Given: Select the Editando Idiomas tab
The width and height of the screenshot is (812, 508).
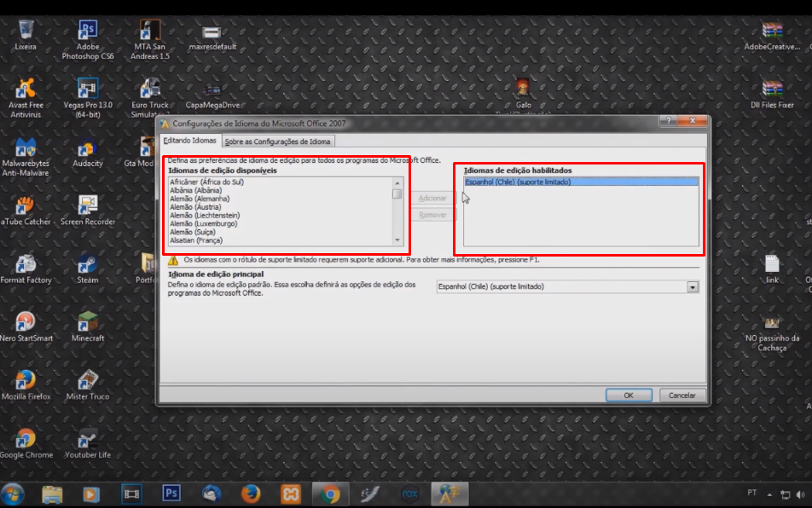Looking at the screenshot, I should pos(189,140).
